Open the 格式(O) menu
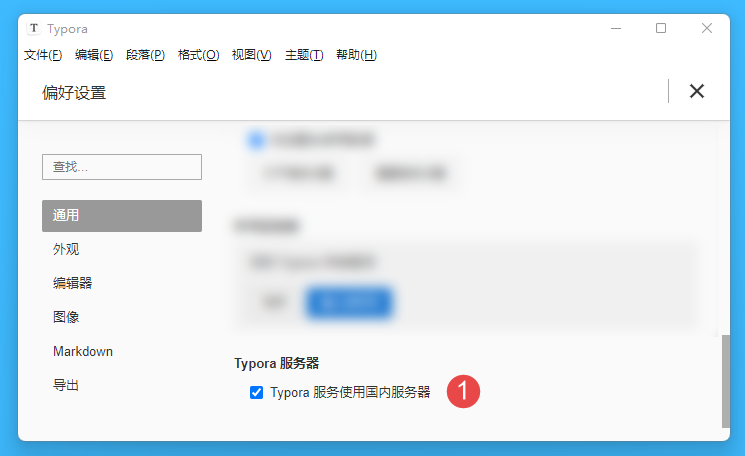The width and height of the screenshot is (745, 456). 199,55
